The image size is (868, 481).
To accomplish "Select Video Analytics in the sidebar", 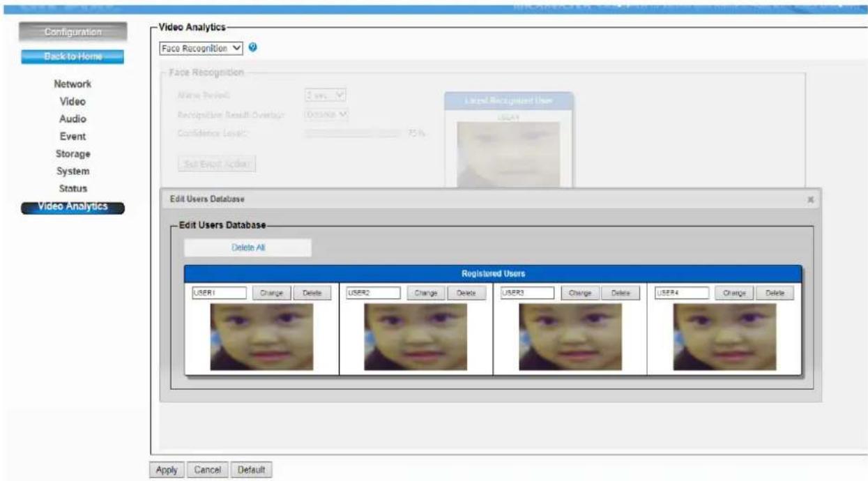I will coord(73,206).
